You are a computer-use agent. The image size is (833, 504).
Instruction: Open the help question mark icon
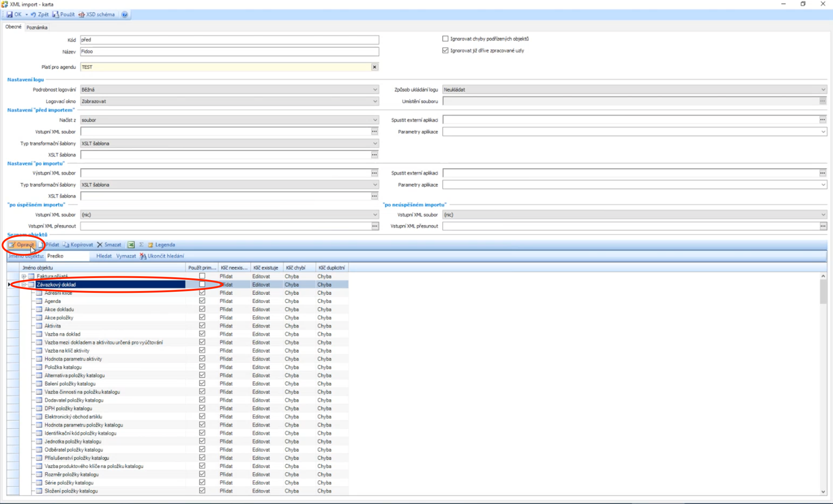(x=124, y=14)
